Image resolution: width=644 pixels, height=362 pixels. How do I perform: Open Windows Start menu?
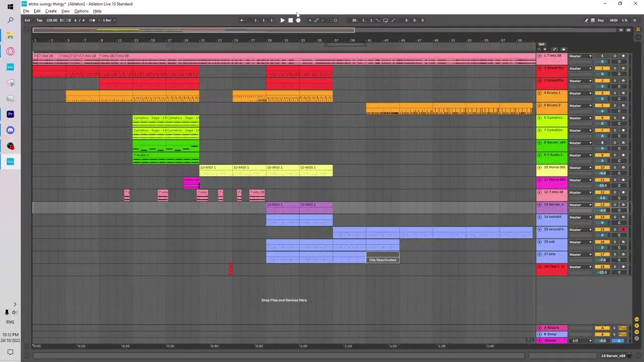pos(10,7)
